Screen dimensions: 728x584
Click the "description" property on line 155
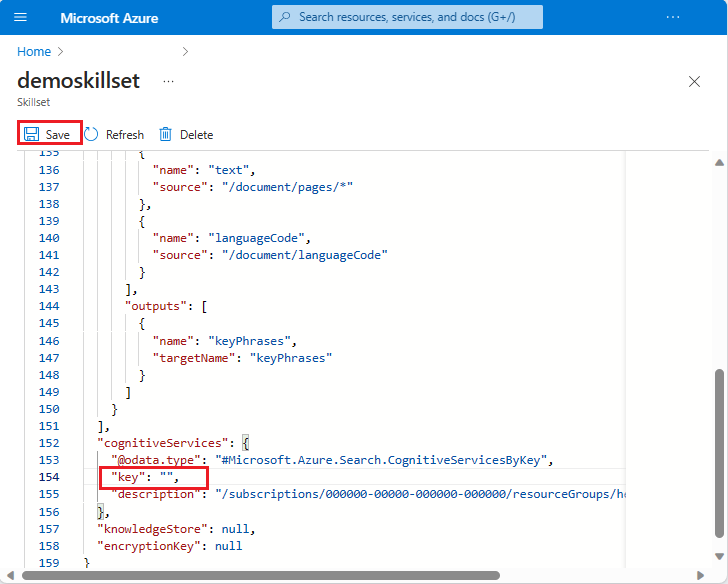coord(155,494)
